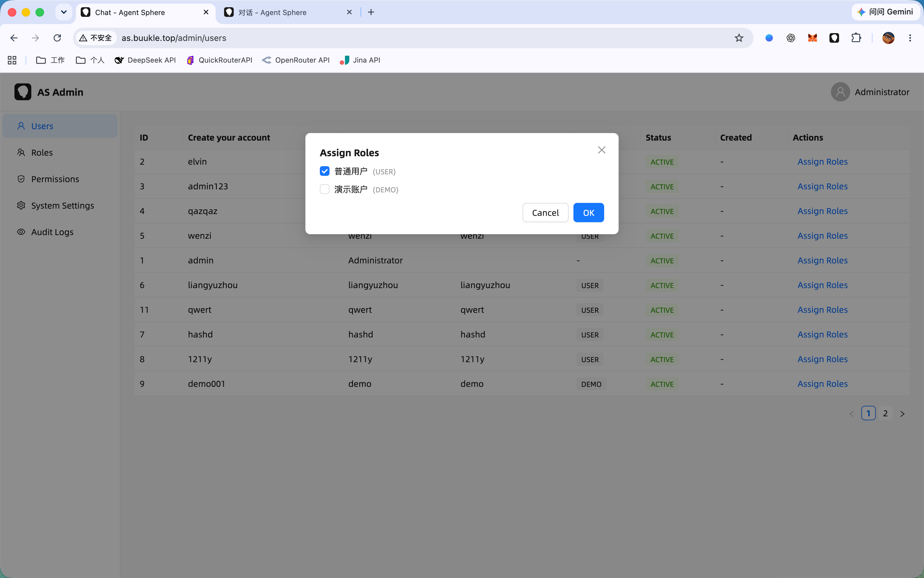Close the 对话 - Agent Sphere tab

(349, 12)
